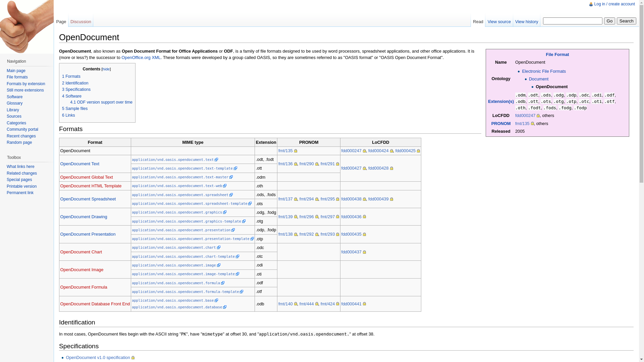The image size is (644, 362).
Task: Open the View source tab
Action: tap(499, 22)
